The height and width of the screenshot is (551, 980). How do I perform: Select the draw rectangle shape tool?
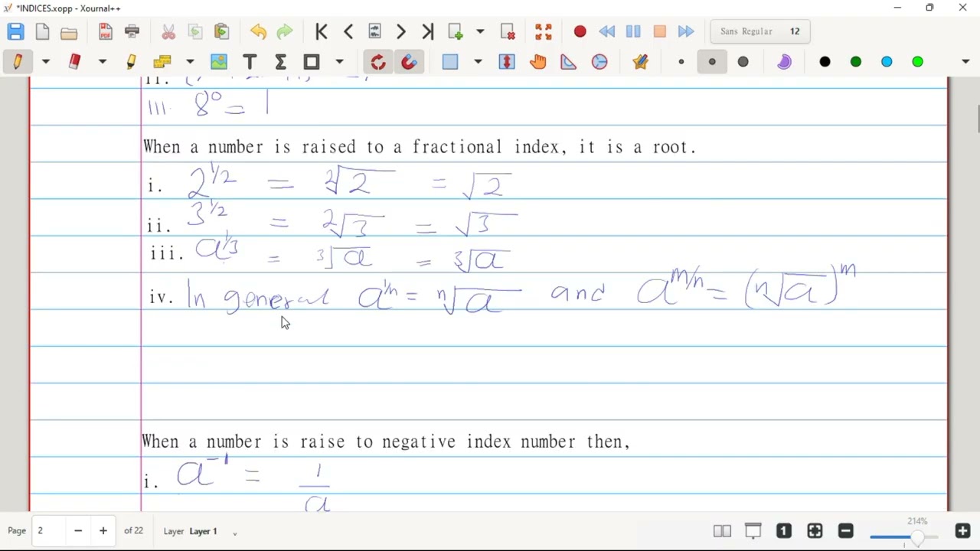312,62
